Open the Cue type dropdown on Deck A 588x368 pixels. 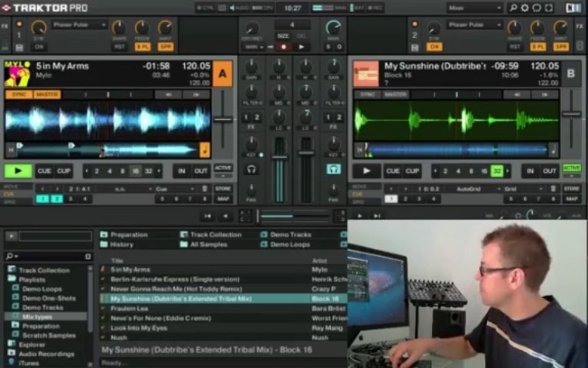[x=176, y=189]
